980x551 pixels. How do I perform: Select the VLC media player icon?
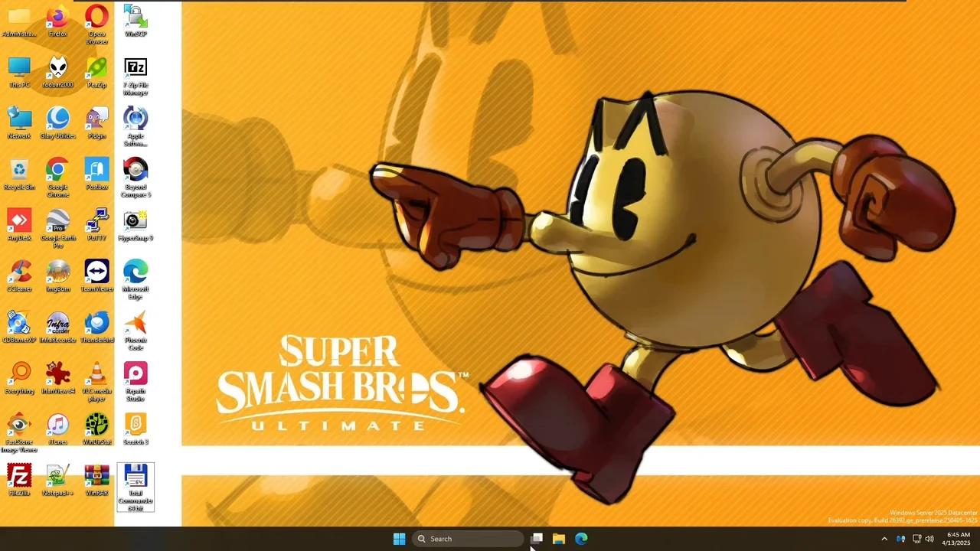pos(96,376)
